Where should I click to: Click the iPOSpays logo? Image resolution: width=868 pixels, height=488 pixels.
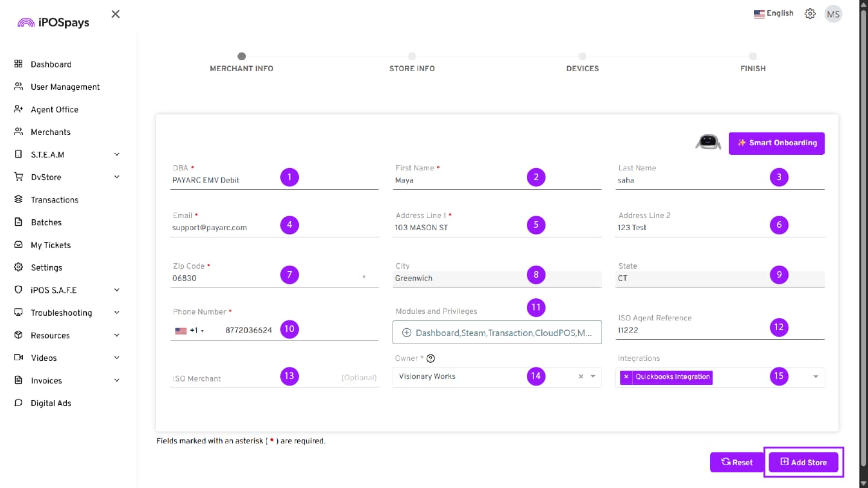(54, 23)
